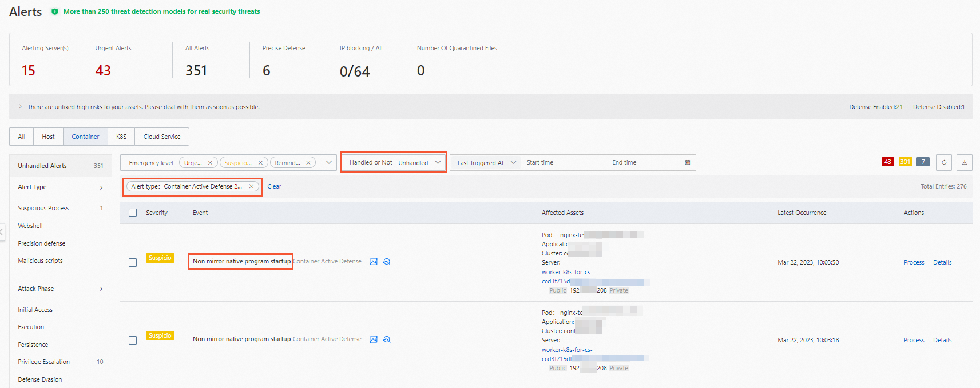Click Alerting Servers count 15

tap(29, 70)
